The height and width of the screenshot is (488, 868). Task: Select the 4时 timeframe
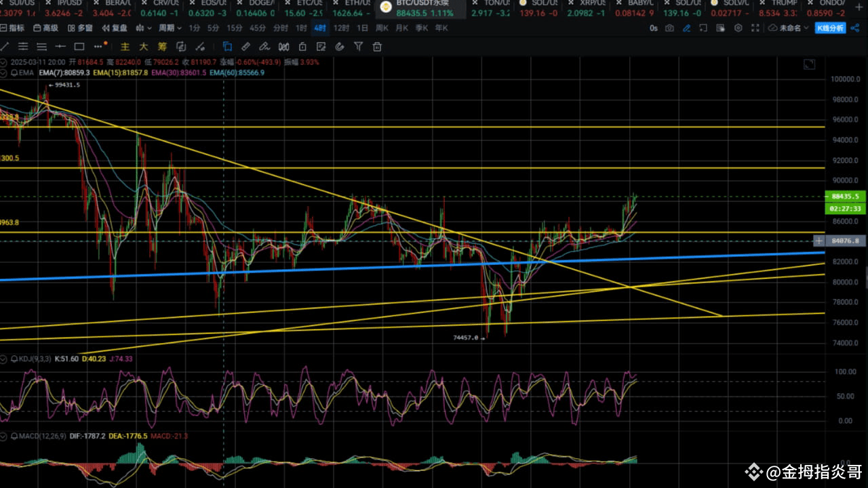pos(320,28)
